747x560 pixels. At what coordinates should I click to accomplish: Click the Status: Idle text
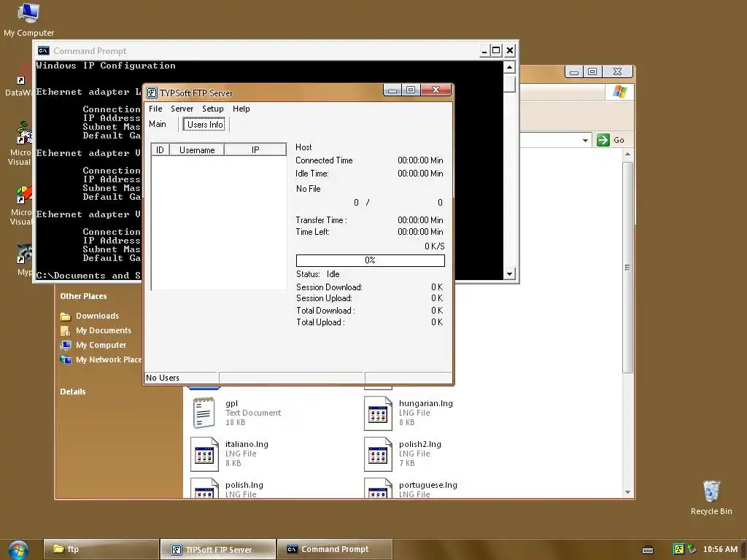tap(318, 274)
